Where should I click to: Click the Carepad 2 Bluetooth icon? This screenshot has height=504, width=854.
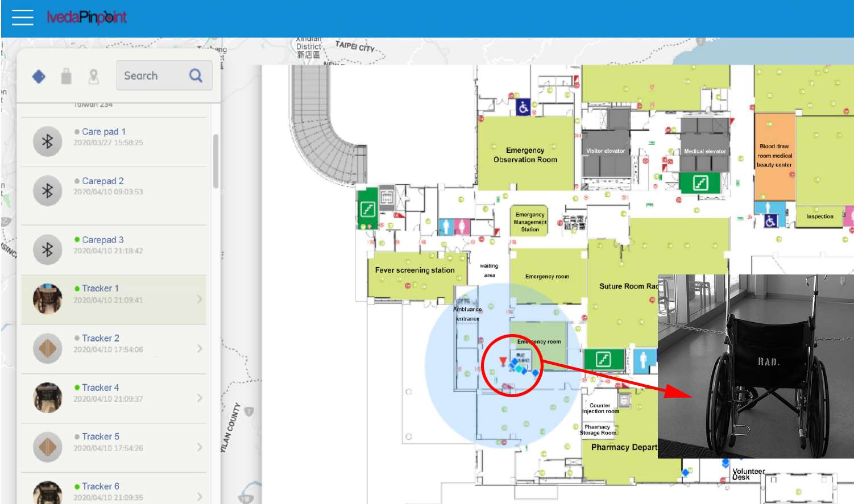[48, 191]
